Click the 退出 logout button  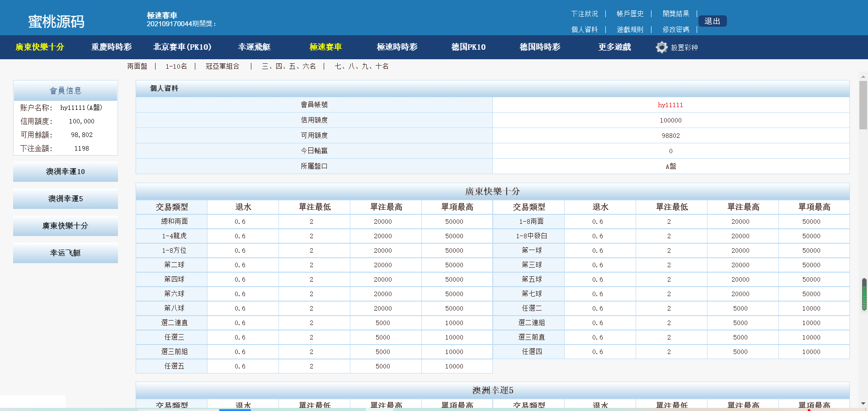tap(712, 21)
